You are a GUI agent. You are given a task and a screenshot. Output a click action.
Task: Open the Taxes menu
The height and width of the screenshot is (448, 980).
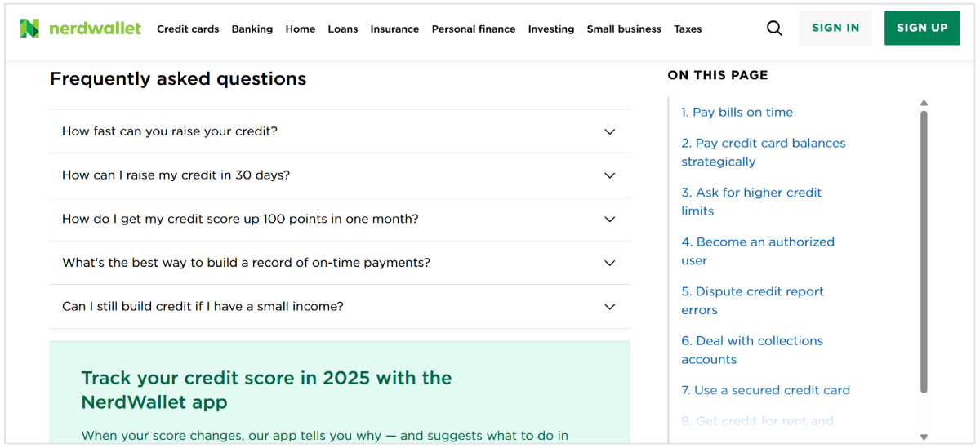[x=688, y=29]
